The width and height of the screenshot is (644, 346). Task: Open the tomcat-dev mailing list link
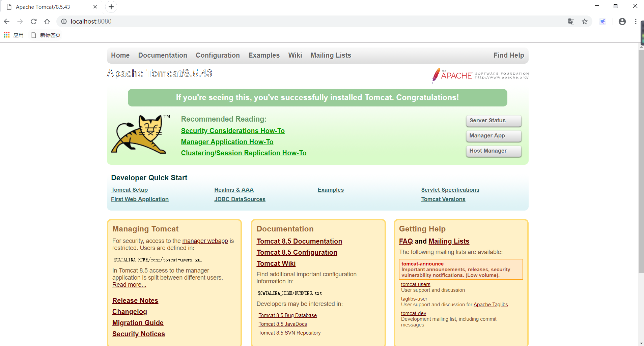click(x=414, y=313)
